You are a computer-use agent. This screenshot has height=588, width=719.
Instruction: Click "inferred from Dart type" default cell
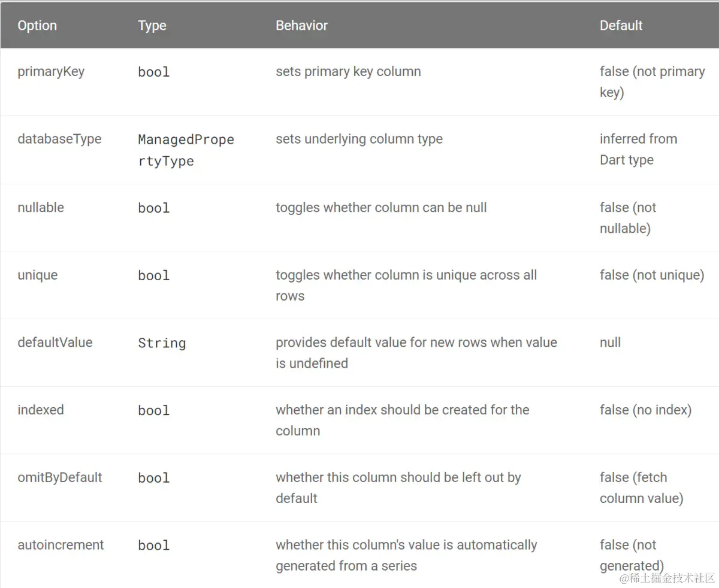638,149
